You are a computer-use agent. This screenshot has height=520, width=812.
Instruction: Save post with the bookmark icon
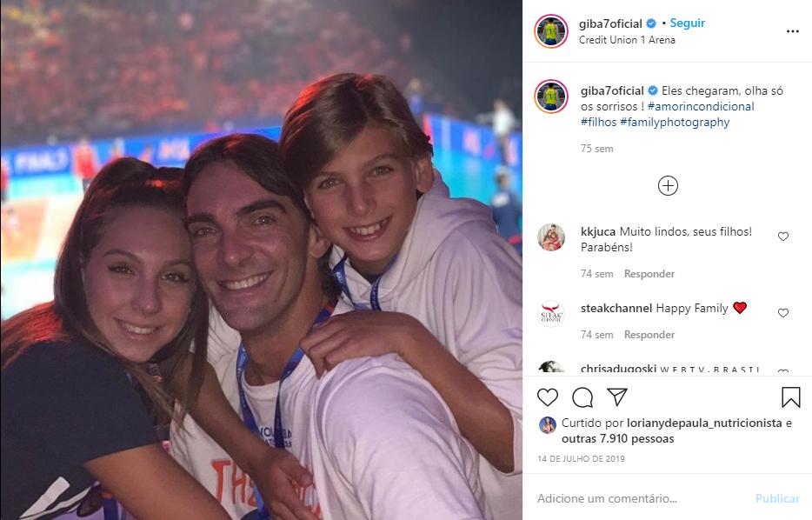[x=790, y=397]
